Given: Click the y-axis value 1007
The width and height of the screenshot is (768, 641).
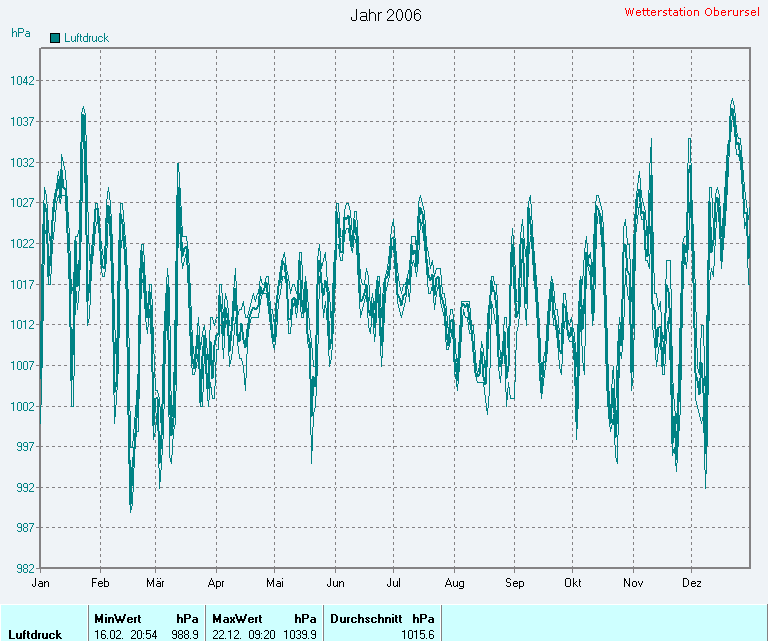Looking at the screenshot, I should click(x=23, y=365).
